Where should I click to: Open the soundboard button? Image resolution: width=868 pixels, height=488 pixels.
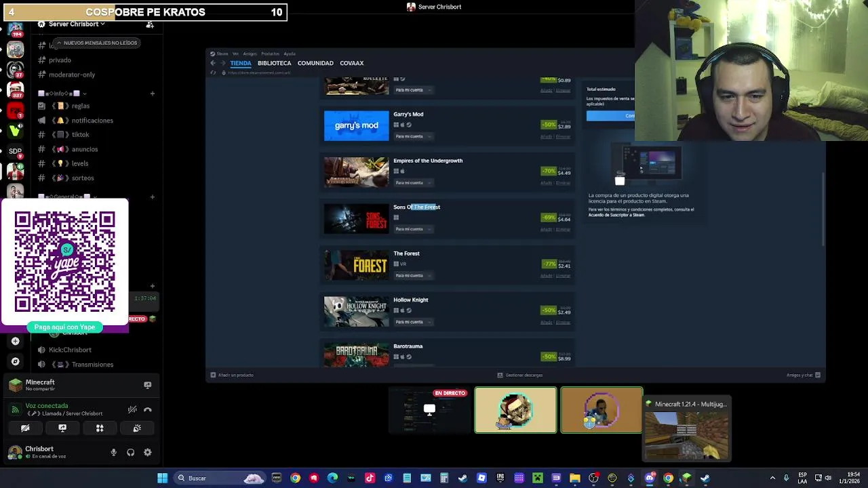click(x=137, y=428)
